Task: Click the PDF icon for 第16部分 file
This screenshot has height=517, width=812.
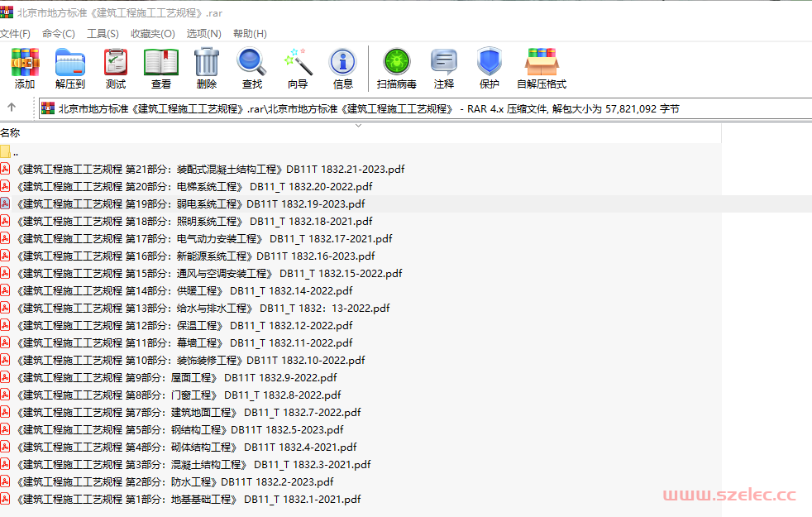Action: tap(5, 256)
